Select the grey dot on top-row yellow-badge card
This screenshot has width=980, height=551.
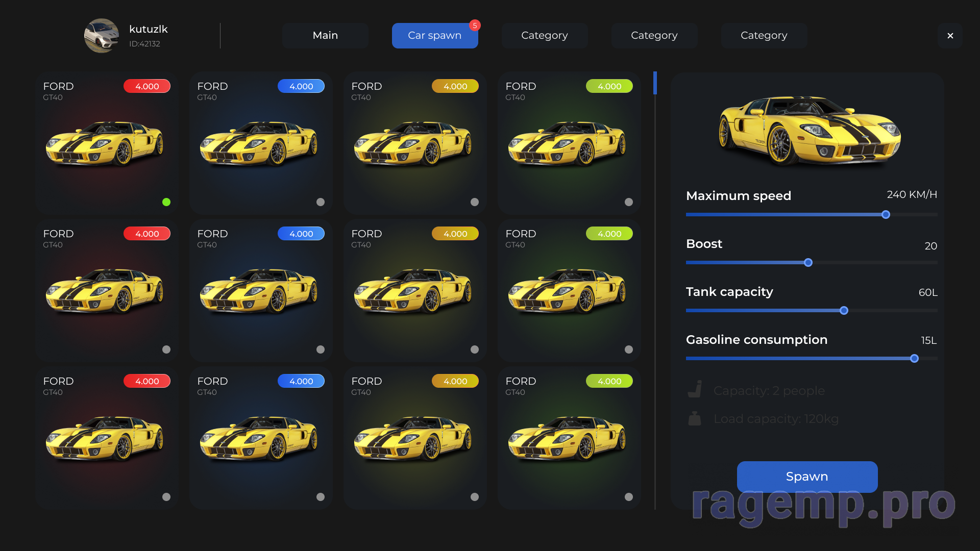(475, 202)
